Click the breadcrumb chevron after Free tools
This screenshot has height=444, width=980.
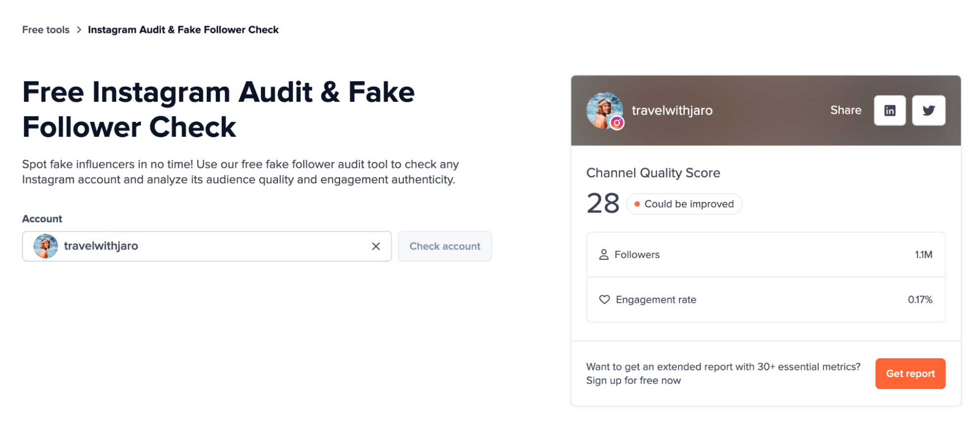(x=79, y=30)
